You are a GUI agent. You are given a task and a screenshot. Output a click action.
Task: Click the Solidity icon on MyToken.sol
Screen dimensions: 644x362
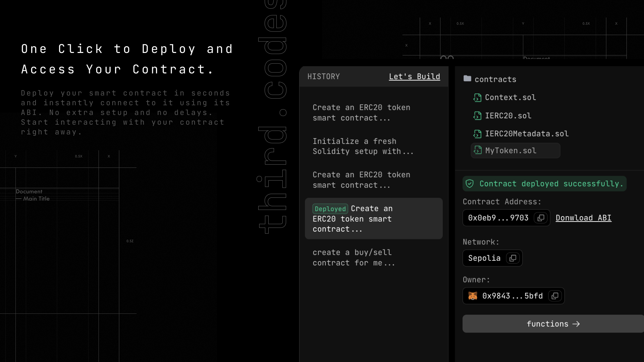click(478, 150)
